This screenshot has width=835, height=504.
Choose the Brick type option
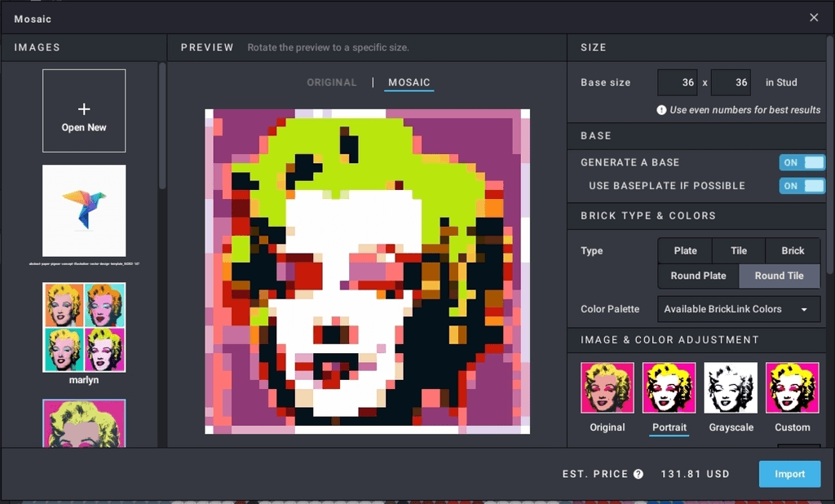(793, 250)
